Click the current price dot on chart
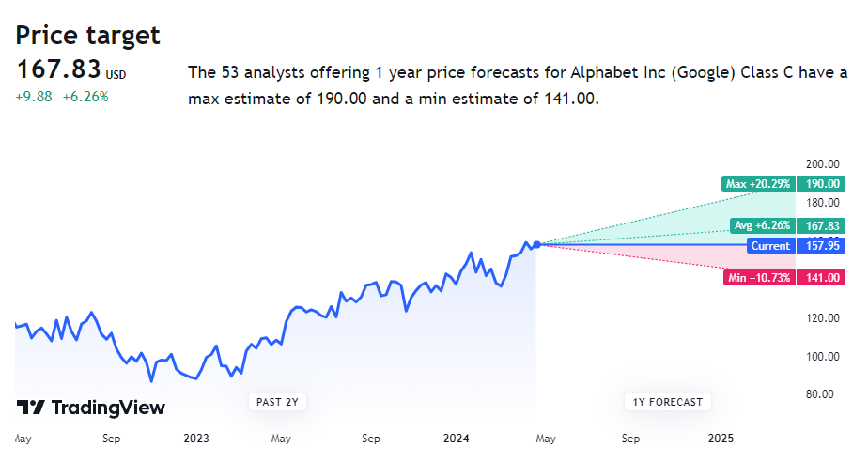Image resolution: width=868 pixels, height=462 pixels. [x=536, y=245]
